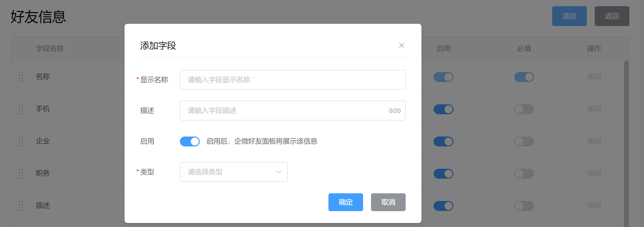Click 编辑 link for the 职务 row
This screenshot has height=227, width=644.
594,173
